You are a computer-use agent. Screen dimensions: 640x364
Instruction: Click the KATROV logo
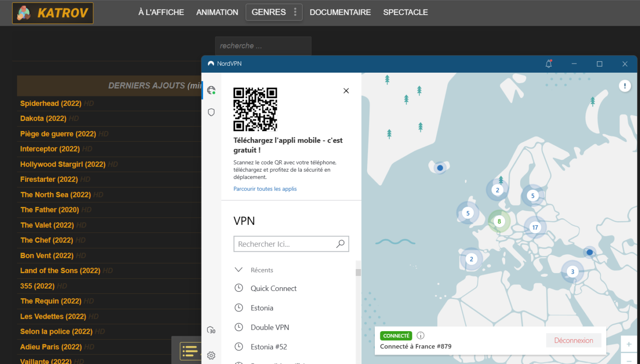pyautogui.click(x=53, y=13)
